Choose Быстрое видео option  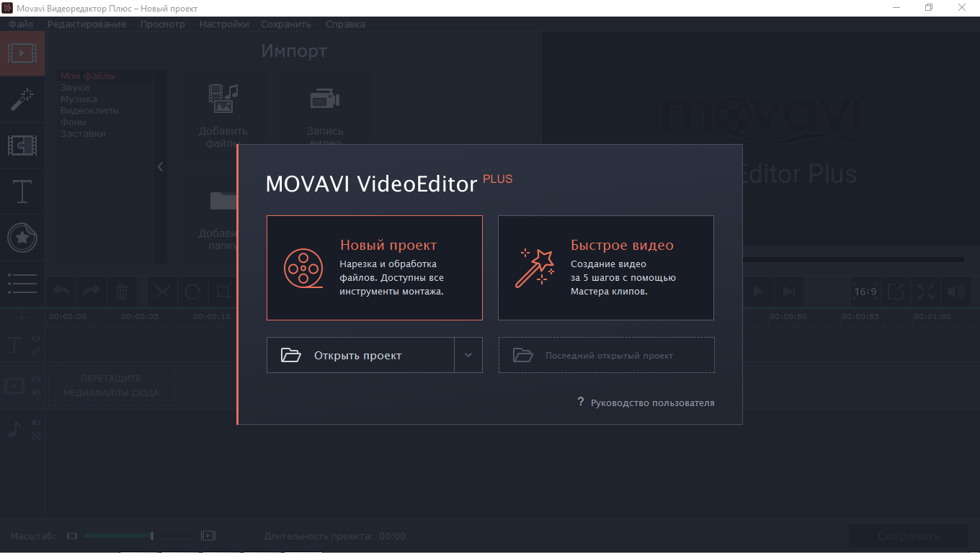coord(606,268)
